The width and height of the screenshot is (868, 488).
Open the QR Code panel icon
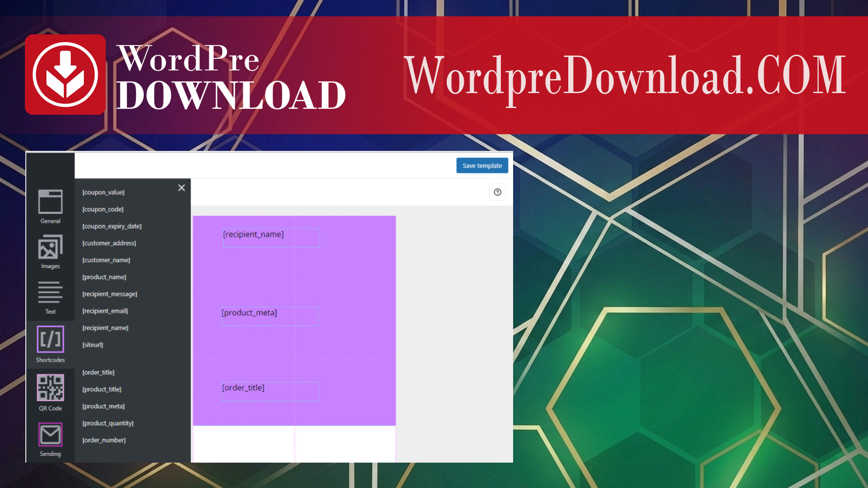tap(50, 387)
